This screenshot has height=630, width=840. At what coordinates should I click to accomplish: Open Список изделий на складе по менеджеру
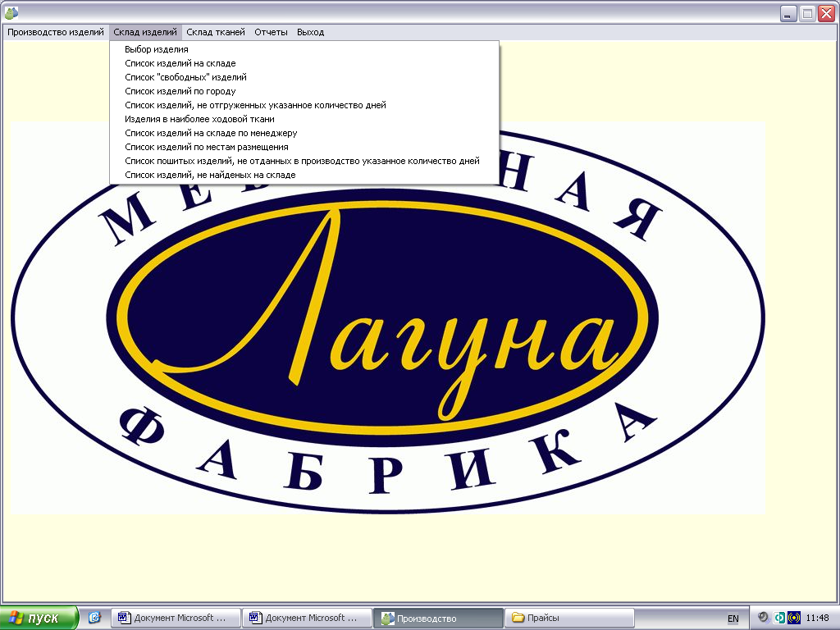[304, 133]
